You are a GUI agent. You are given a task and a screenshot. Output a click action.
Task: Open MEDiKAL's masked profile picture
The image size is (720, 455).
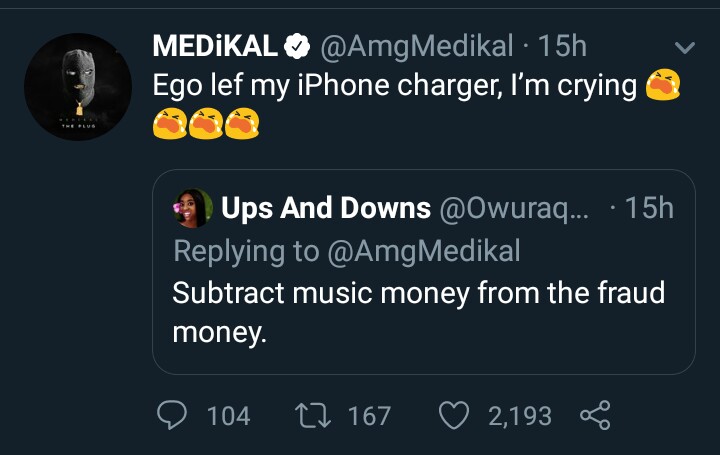78,87
